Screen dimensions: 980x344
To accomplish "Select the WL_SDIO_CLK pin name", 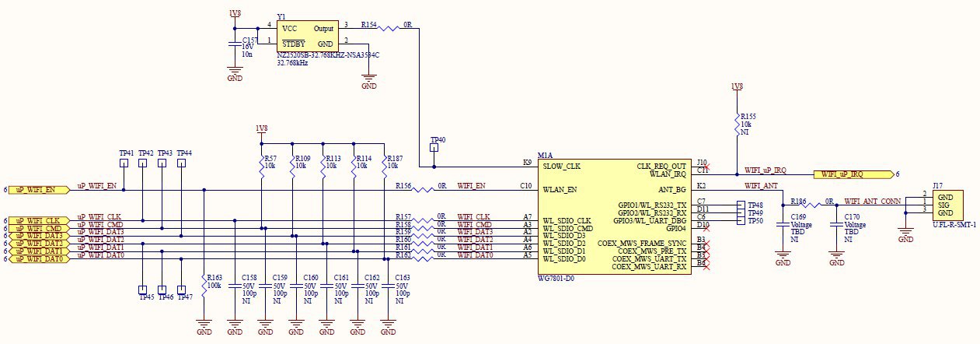I will (x=567, y=220).
